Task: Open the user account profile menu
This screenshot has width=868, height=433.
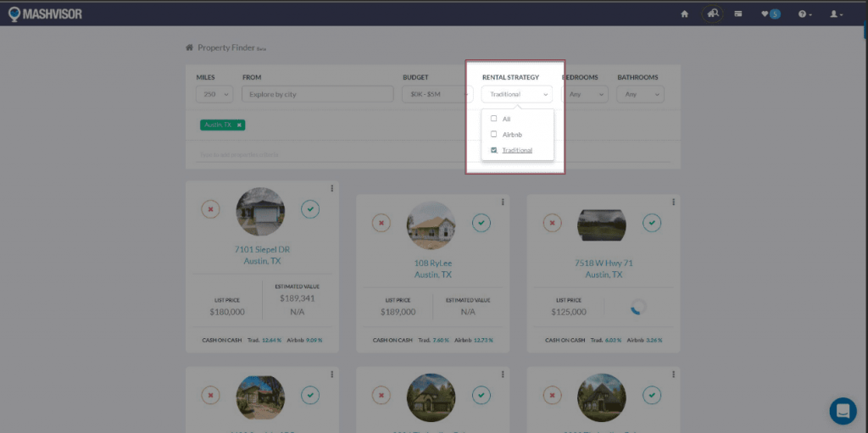Action: click(836, 14)
